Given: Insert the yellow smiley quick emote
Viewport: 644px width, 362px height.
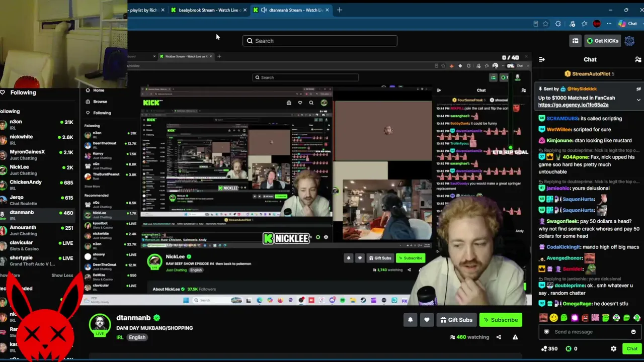Looking at the screenshot, I should coord(554,318).
